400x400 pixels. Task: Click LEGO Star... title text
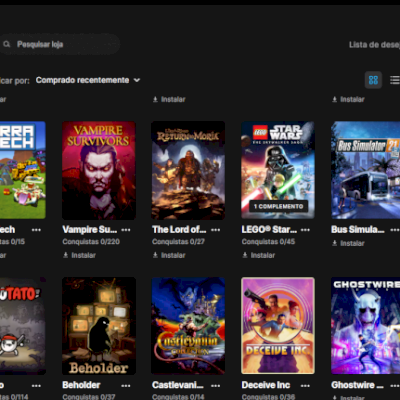[x=269, y=230]
